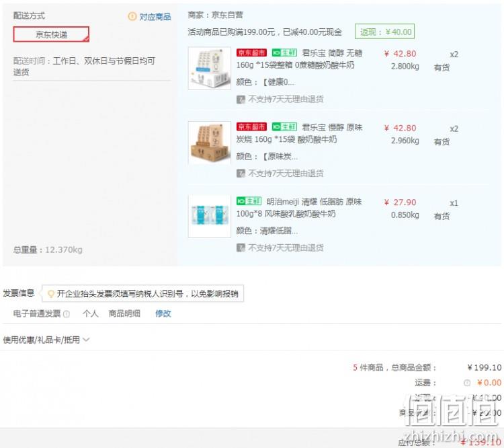This screenshot has width=504, height=448.
Task: Click the ¥199.10 total goods amount
Action: (x=485, y=367)
